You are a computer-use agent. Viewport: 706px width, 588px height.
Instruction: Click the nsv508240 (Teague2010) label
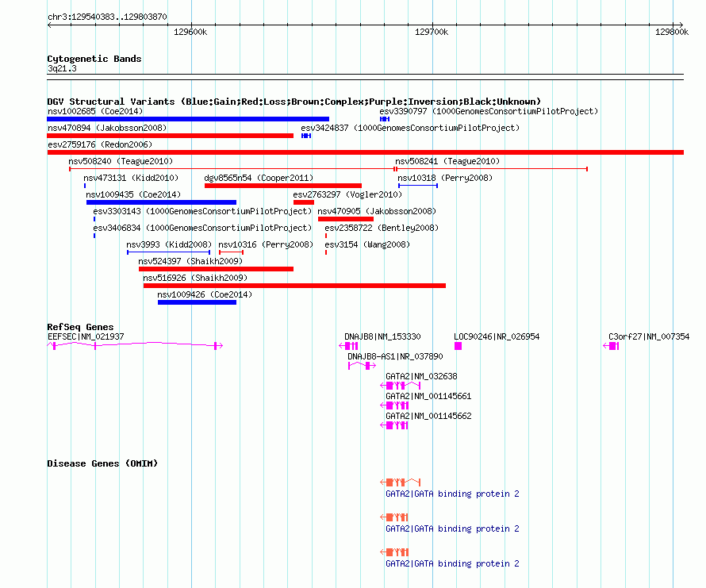coord(121,161)
